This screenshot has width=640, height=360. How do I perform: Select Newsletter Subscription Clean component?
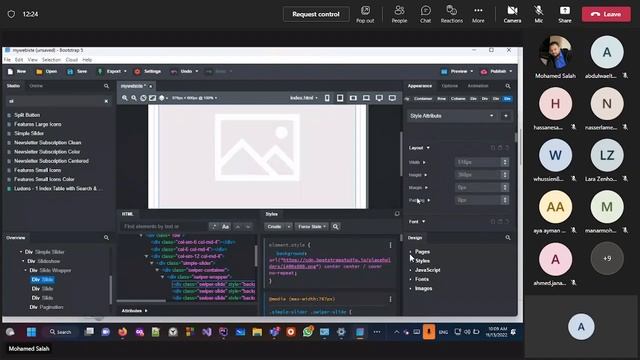point(47,142)
